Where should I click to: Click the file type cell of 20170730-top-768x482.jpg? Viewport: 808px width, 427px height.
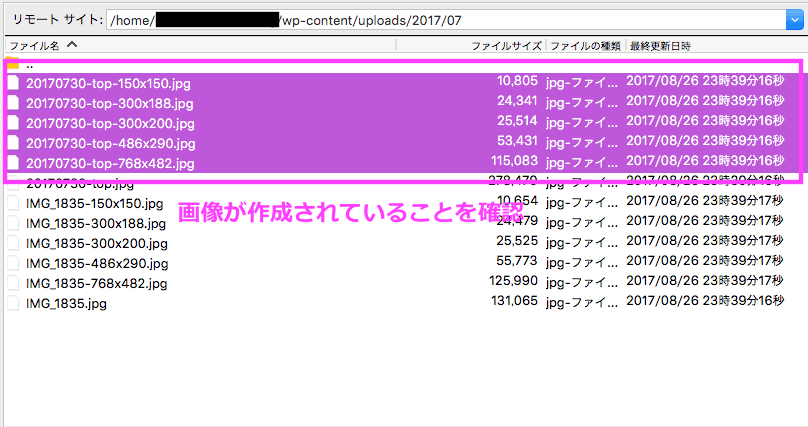[582, 162]
